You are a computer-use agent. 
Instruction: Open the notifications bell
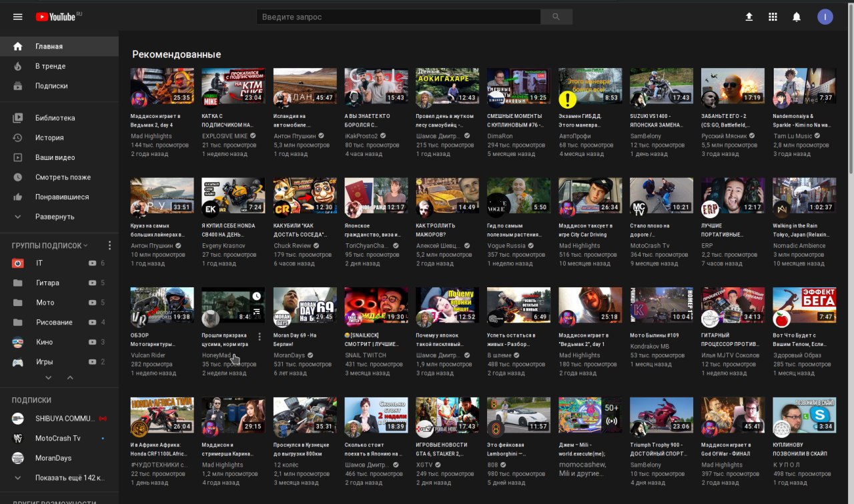click(797, 17)
